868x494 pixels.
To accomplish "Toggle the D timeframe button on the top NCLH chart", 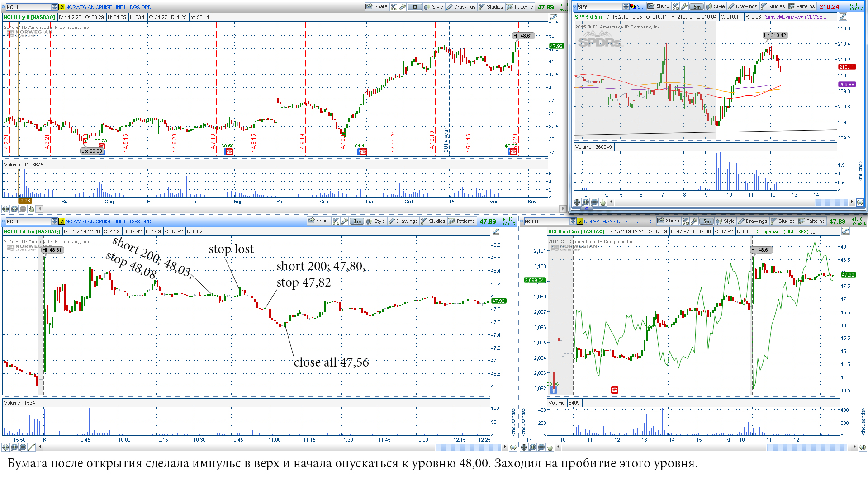I will click(x=415, y=7).
